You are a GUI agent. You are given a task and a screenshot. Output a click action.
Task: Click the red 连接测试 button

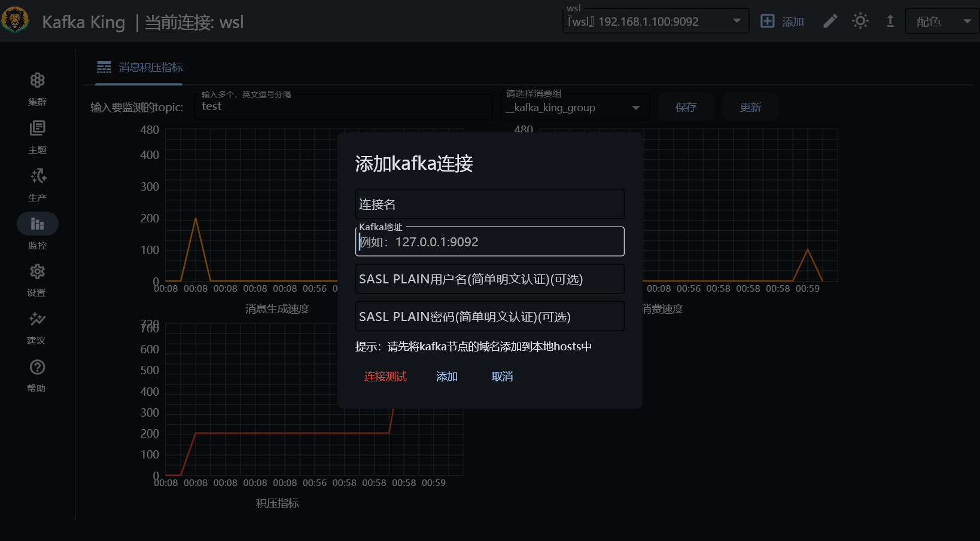(385, 377)
